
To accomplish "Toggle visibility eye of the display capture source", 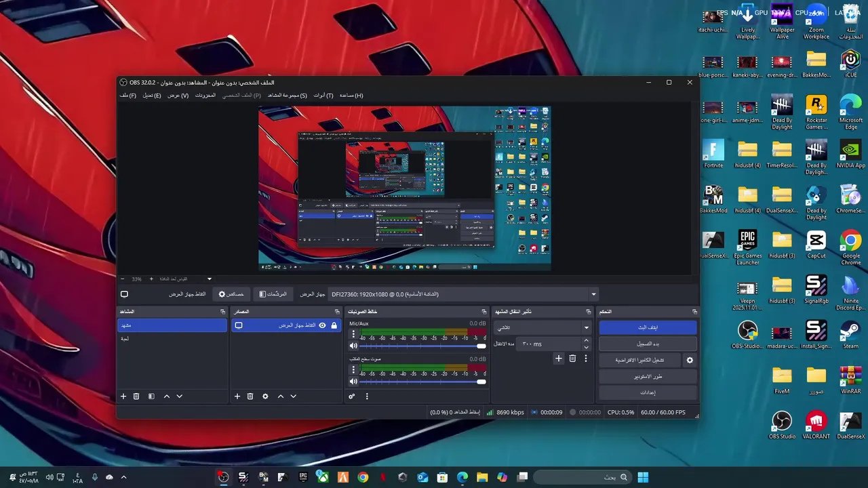I will click(x=322, y=325).
